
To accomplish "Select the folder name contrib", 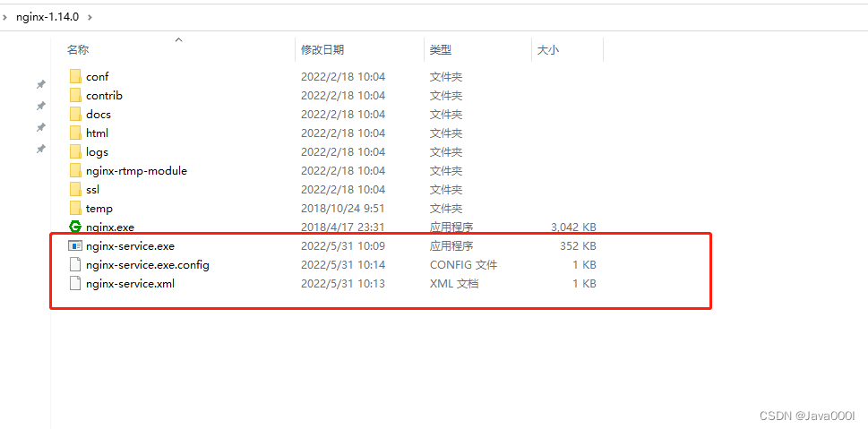I will click(105, 95).
